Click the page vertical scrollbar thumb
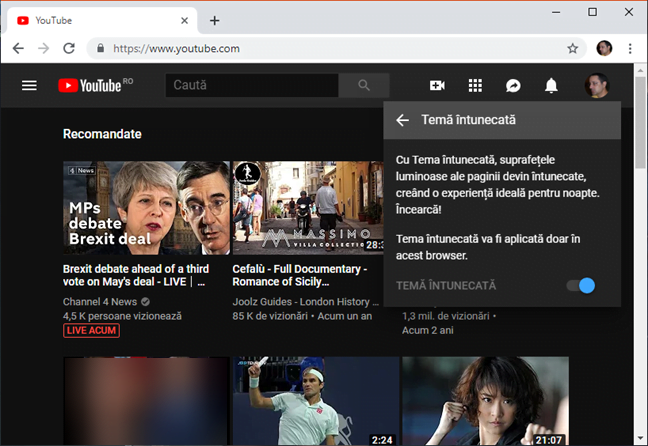 click(x=641, y=122)
